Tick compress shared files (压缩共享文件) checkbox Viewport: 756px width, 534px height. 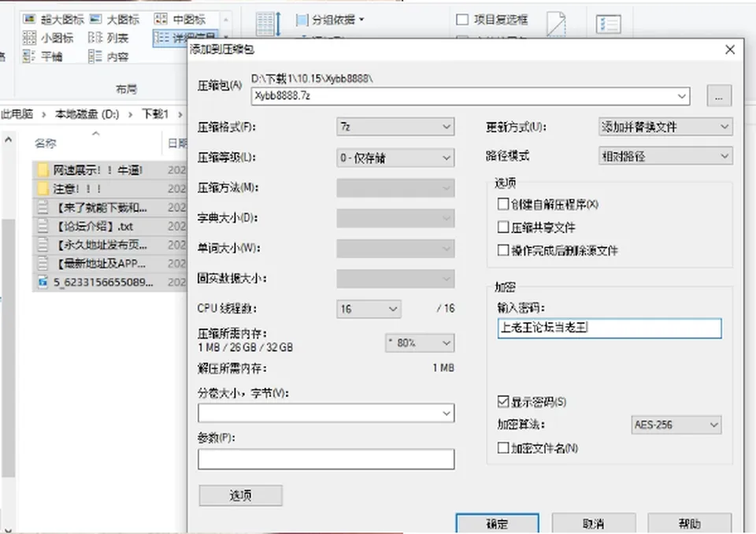pyautogui.click(x=503, y=227)
